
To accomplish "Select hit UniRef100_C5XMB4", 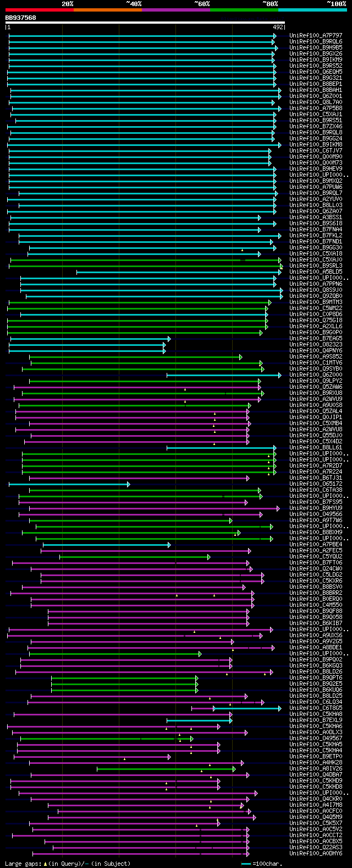I will tap(316, 423).
